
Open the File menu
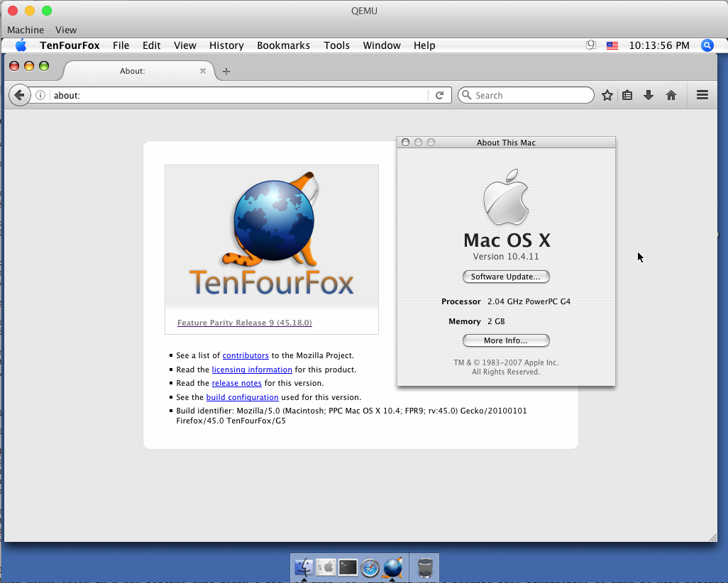(x=121, y=45)
